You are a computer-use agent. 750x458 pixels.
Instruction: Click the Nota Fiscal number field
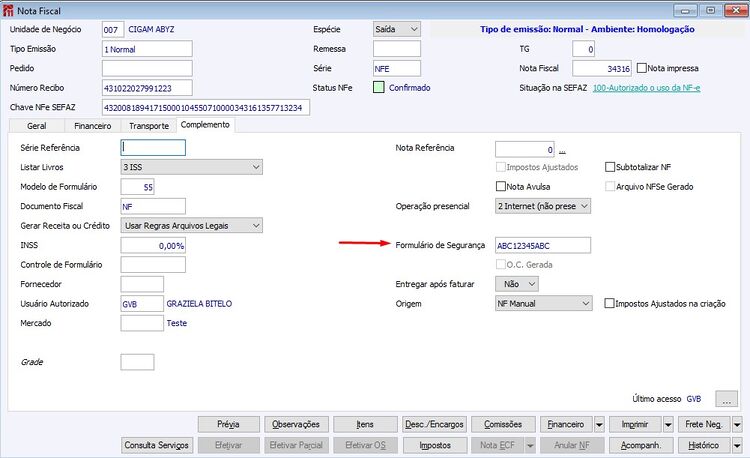coord(602,68)
